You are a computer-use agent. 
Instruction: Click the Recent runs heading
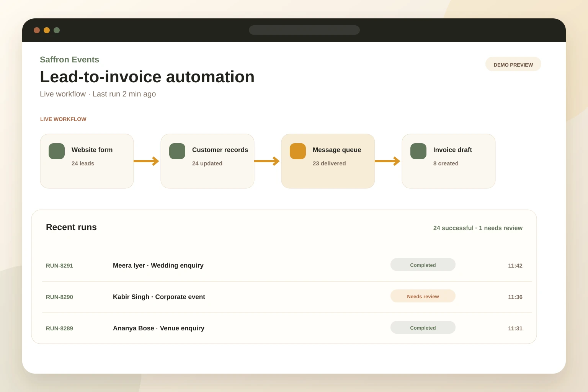[71, 227]
